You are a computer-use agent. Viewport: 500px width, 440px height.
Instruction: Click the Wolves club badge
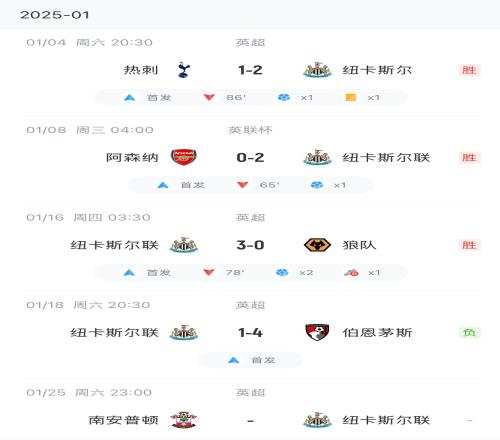[317, 245]
